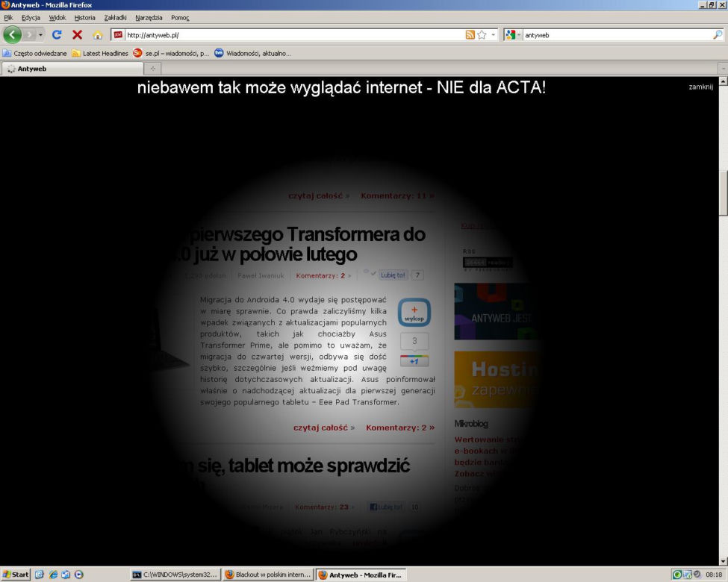
Task: Open the Wertowanie stron Mikroblog entry
Action: click(485, 456)
